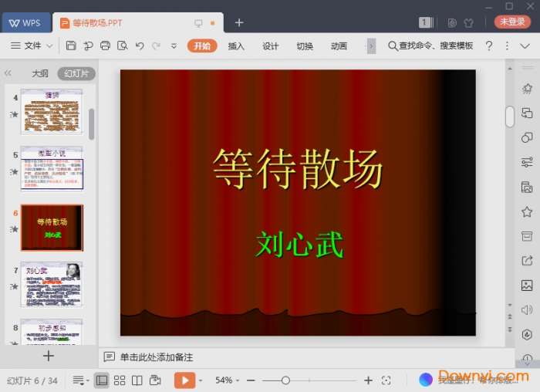Open the skin shirt icon
The width and height of the screenshot is (540, 392).
pos(468,23)
